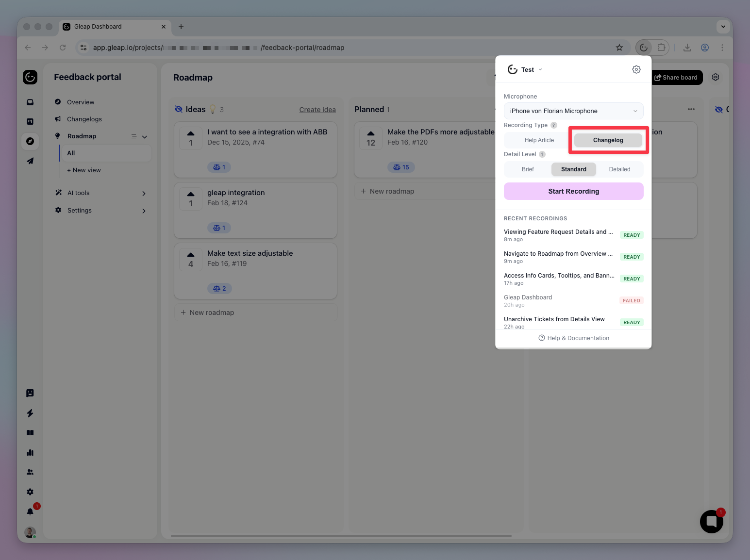This screenshot has width=750, height=560.
Task: Open the Gleap extension icon in the toolbar
Action: (644, 48)
